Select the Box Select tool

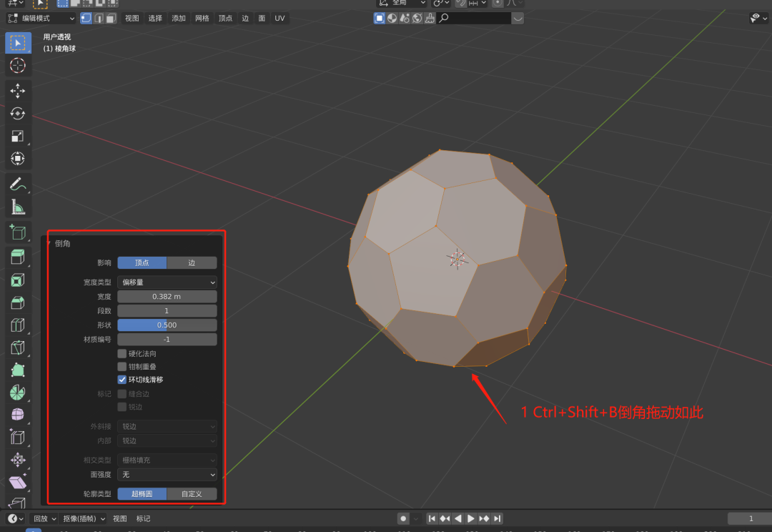pyautogui.click(x=18, y=43)
